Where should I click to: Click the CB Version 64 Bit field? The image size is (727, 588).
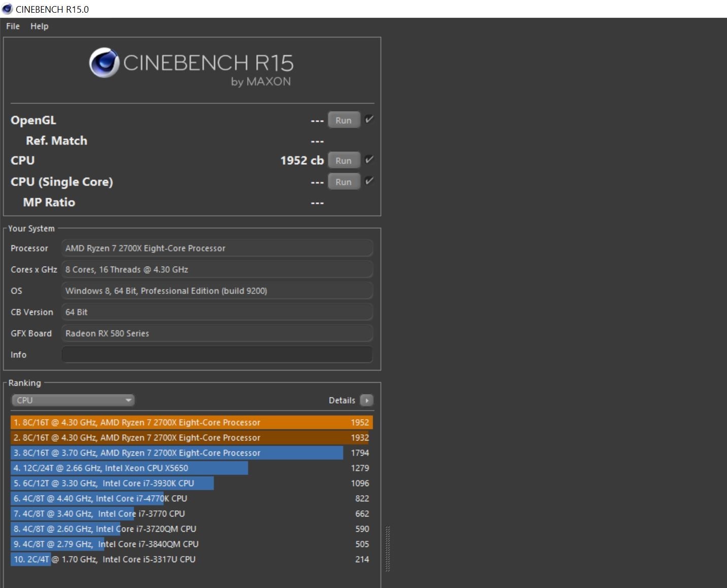click(217, 312)
